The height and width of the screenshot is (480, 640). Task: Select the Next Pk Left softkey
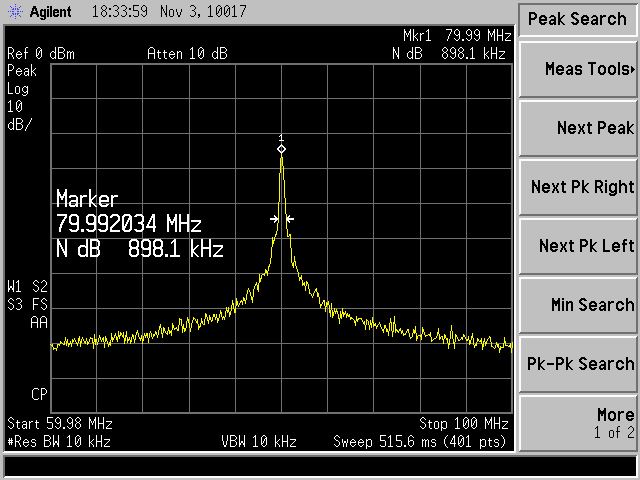coord(578,246)
